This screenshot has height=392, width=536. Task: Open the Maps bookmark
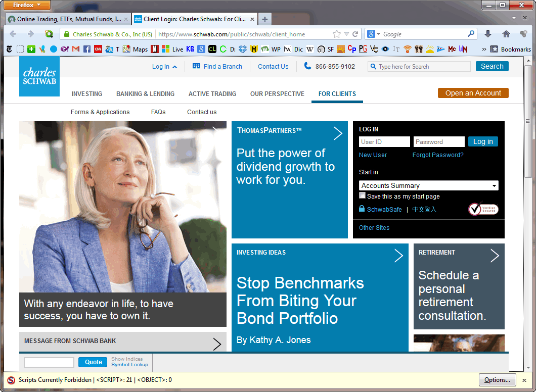[136, 49]
